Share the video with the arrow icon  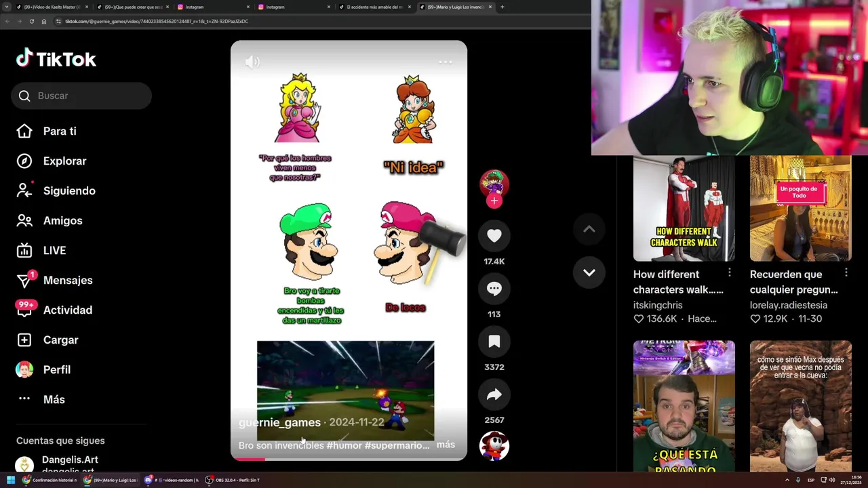tap(494, 394)
